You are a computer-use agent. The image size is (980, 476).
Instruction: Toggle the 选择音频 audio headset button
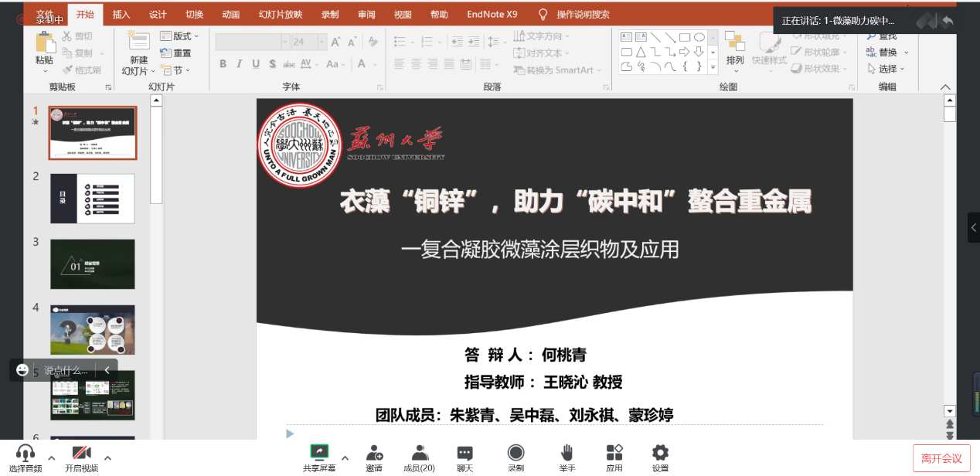pos(26,454)
